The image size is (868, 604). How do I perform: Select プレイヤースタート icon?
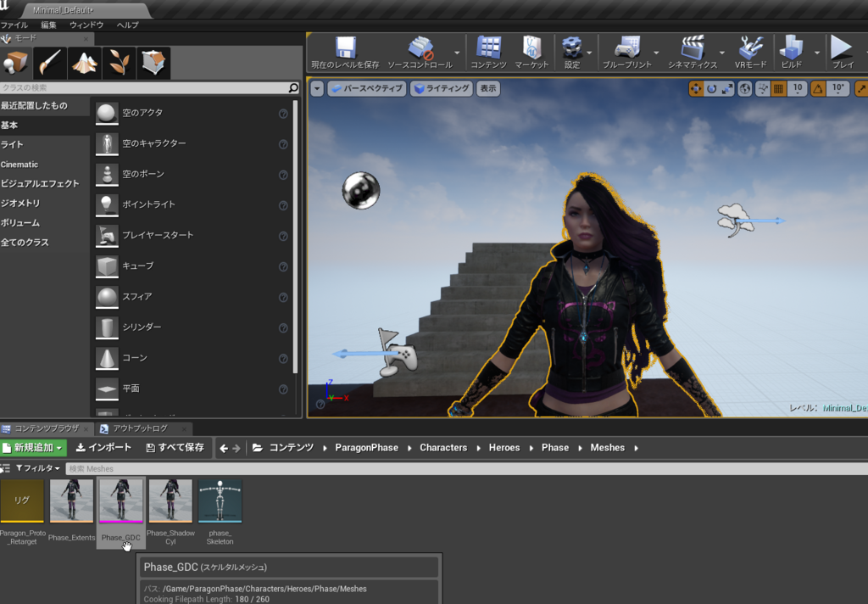[x=107, y=236]
